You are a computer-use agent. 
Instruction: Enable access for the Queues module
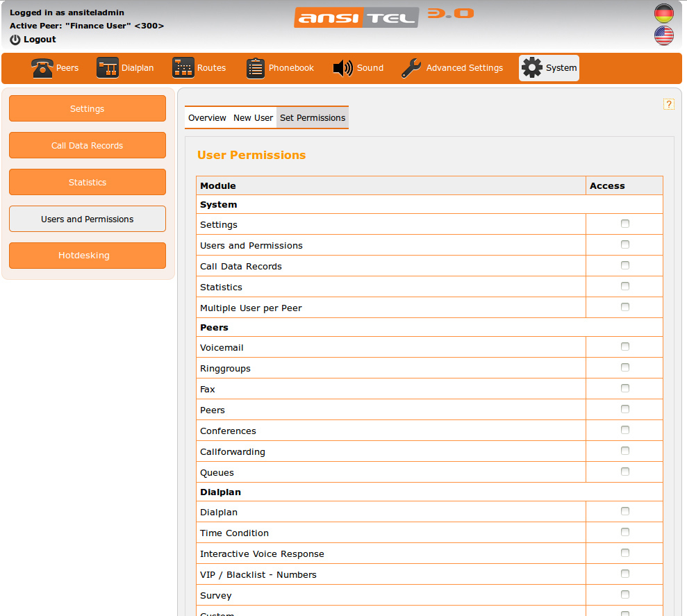click(625, 472)
